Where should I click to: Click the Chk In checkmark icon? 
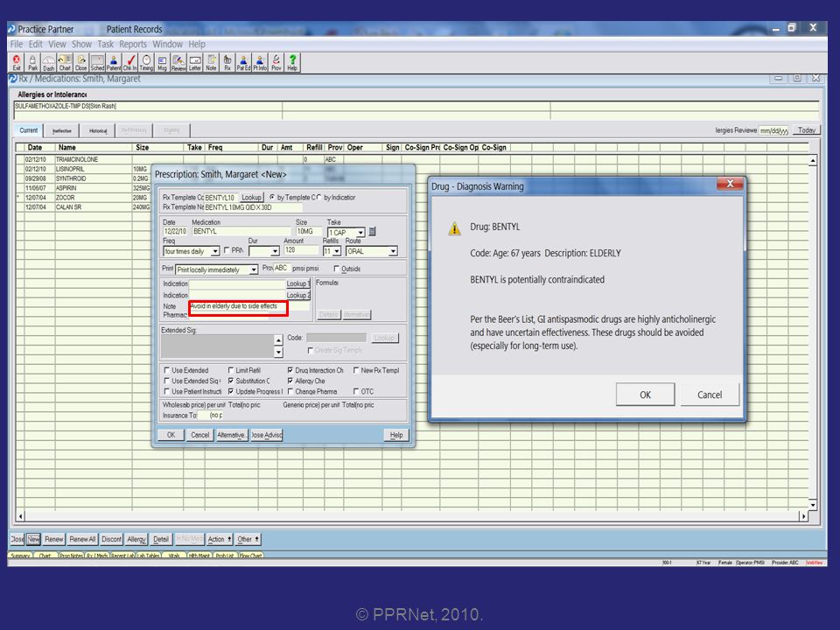[130, 62]
